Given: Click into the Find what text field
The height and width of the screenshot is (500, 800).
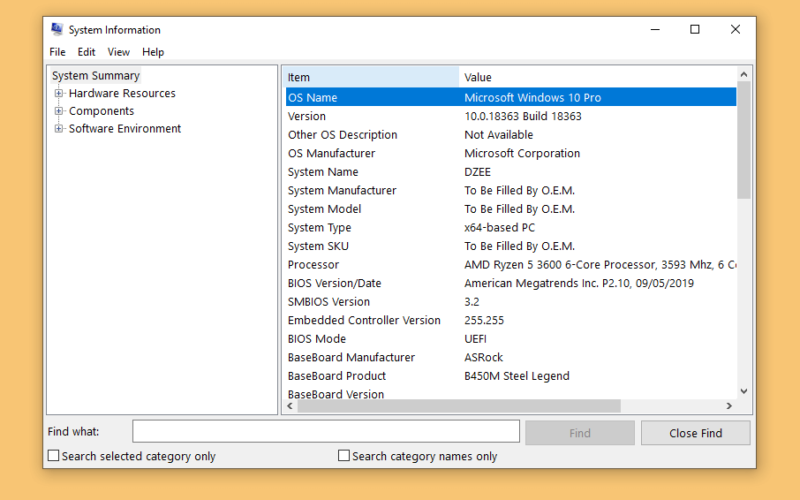Looking at the screenshot, I should [x=326, y=432].
